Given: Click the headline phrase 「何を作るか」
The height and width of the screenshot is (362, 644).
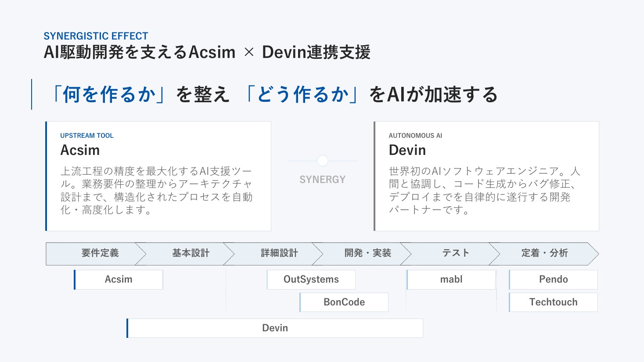Looking at the screenshot, I should [109, 94].
